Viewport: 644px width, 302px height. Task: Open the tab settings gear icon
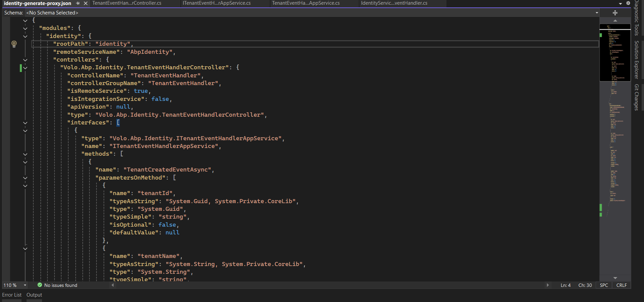coord(628,3)
